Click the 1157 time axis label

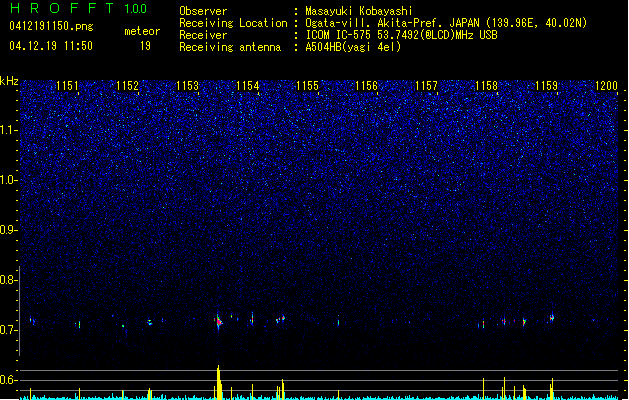pyautogui.click(x=426, y=86)
